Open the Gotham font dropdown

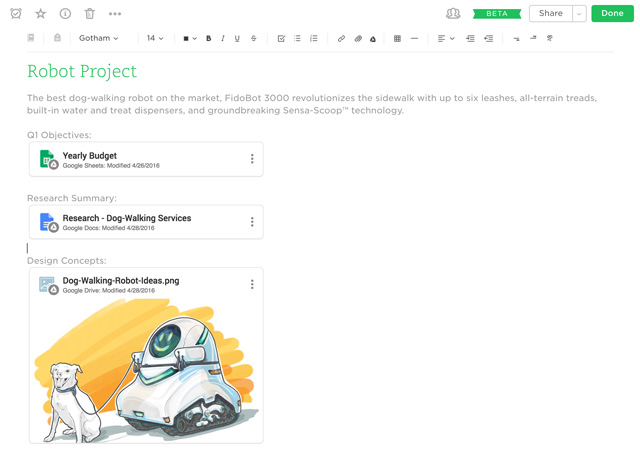click(x=99, y=39)
